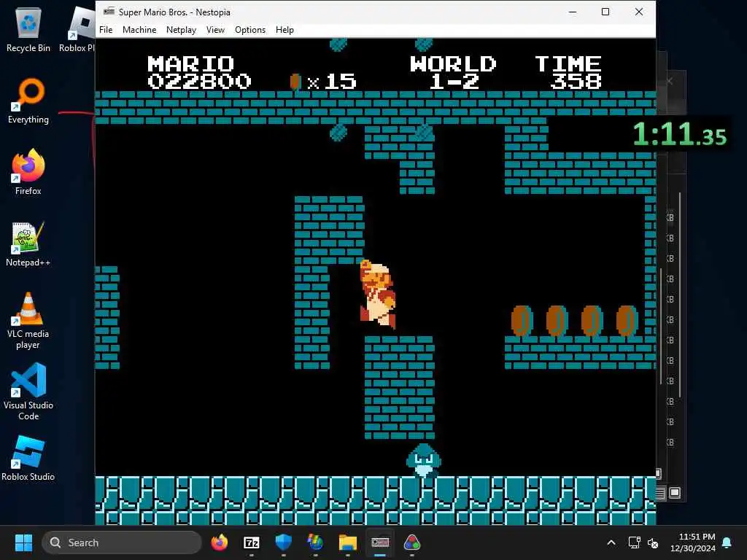Open the View menu in Nestopia
The height and width of the screenshot is (560, 747).
(215, 29)
